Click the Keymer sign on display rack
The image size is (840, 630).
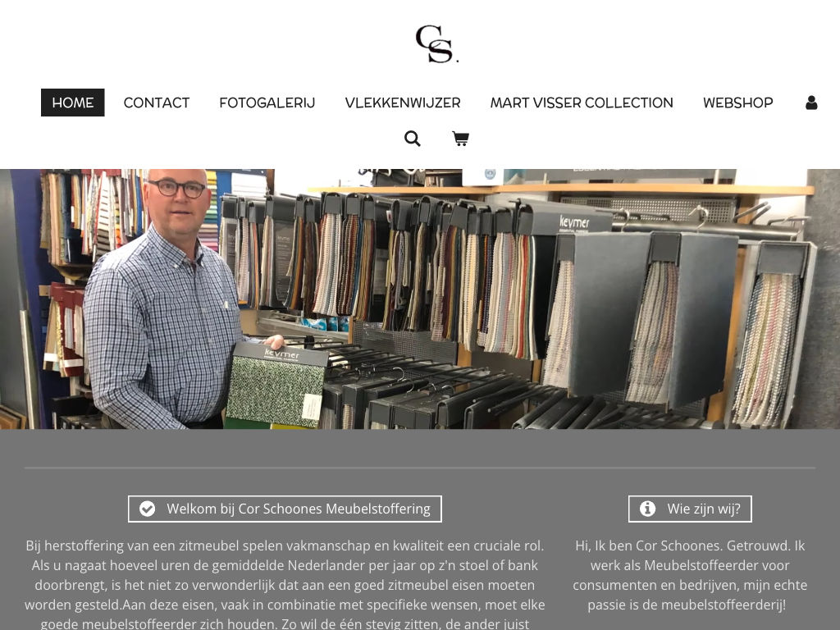pyautogui.click(x=574, y=221)
